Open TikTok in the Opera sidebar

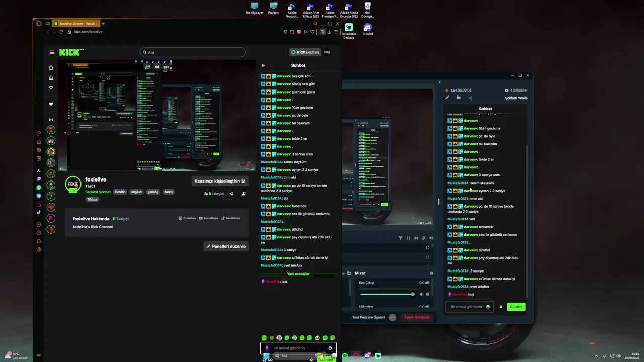[x=39, y=212]
